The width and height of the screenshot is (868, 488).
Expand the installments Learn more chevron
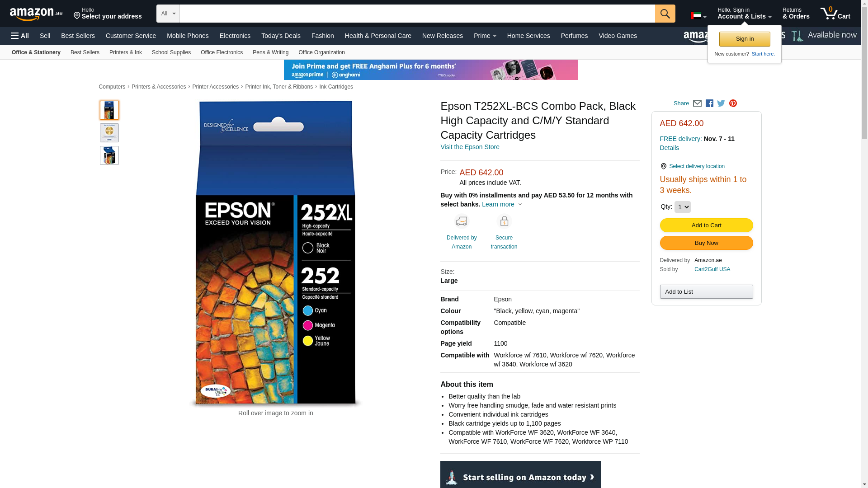pos(520,205)
